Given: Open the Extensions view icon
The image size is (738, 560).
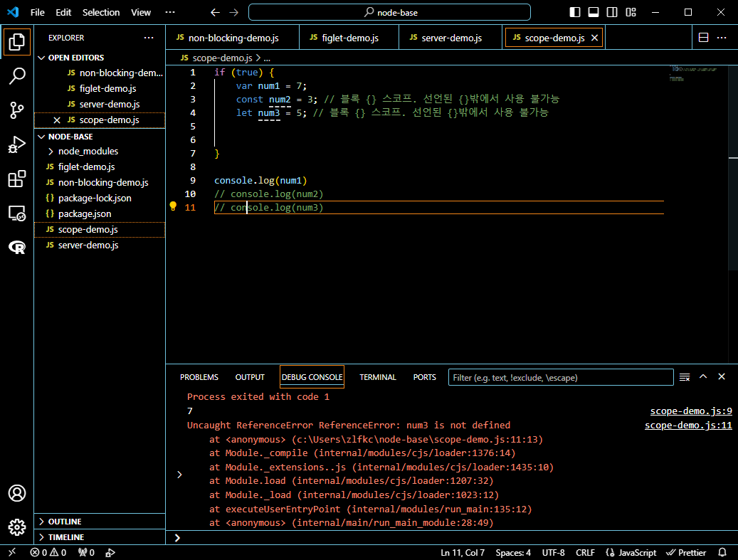Looking at the screenshot, I should [x=17, y=179].
